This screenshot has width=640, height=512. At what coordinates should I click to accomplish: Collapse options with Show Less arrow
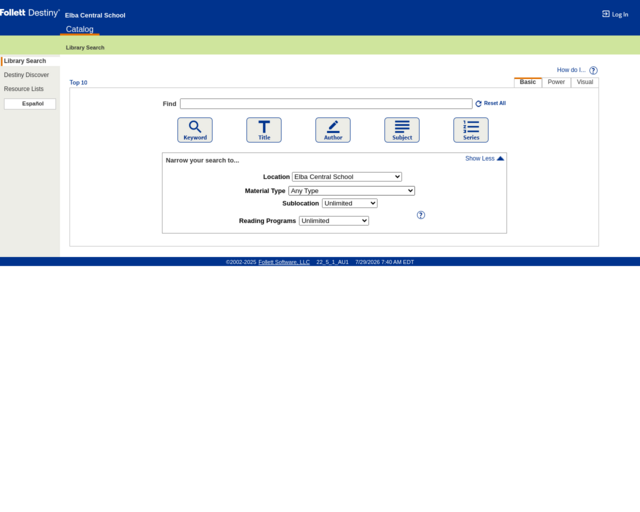point(500,158)
